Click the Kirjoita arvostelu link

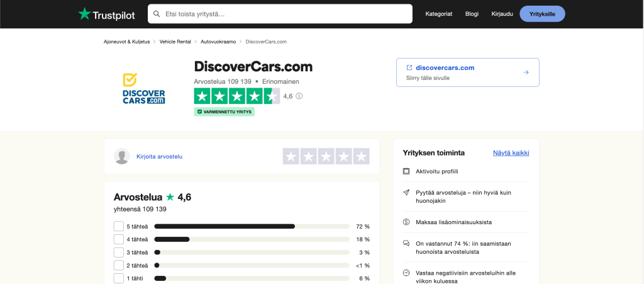(x=159, y=157)
